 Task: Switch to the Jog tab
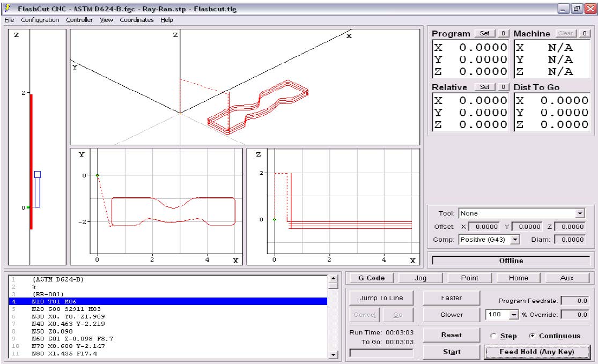(x=420, y=278)
